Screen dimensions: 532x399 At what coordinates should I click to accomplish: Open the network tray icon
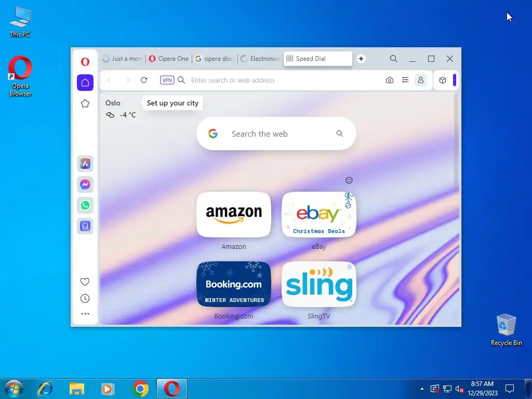click(x=447, y=389)
